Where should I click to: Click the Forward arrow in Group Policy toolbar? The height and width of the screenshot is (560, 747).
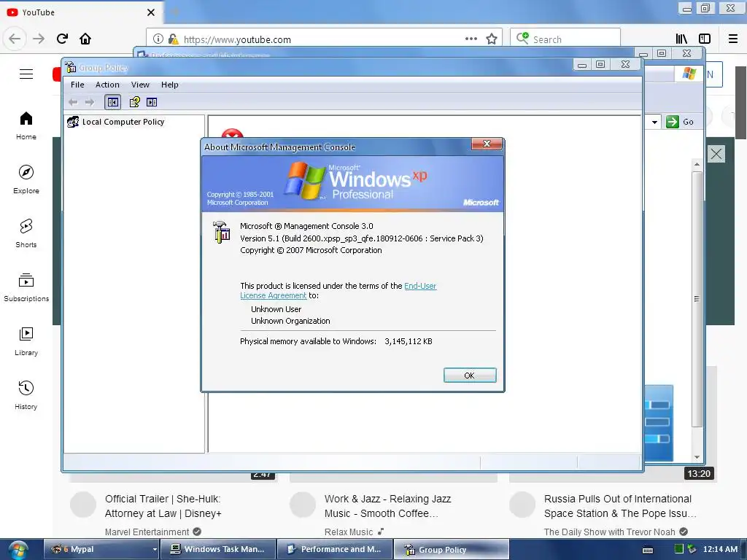tap(90, 102)
